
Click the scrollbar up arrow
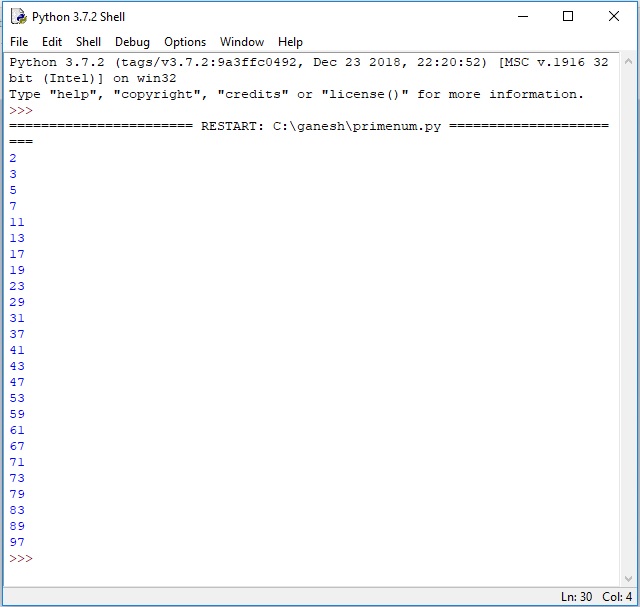click(628, 62)
